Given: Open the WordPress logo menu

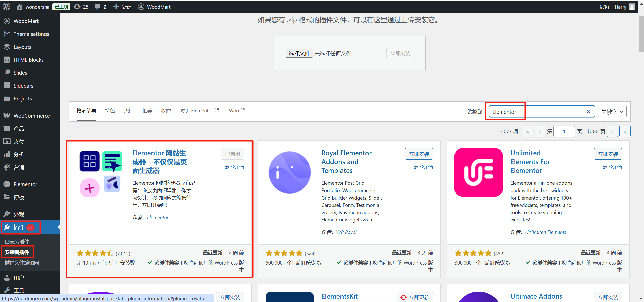Looking at the screenshot, I should click(x=6, y=7).
